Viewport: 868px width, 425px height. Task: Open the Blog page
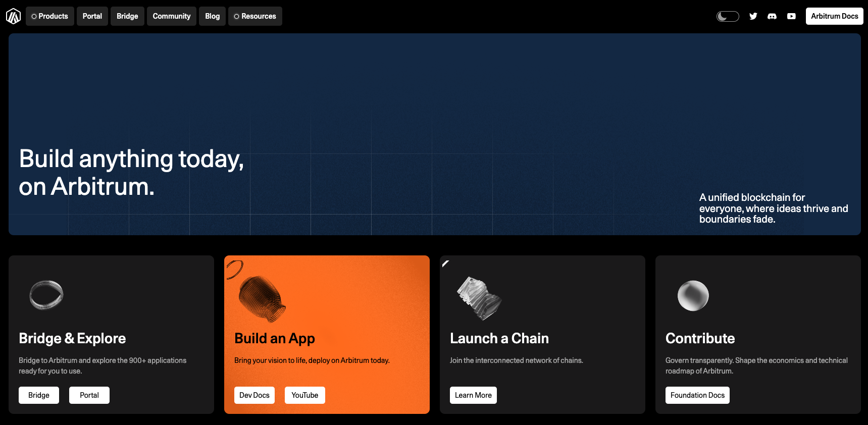coord(213,16)
